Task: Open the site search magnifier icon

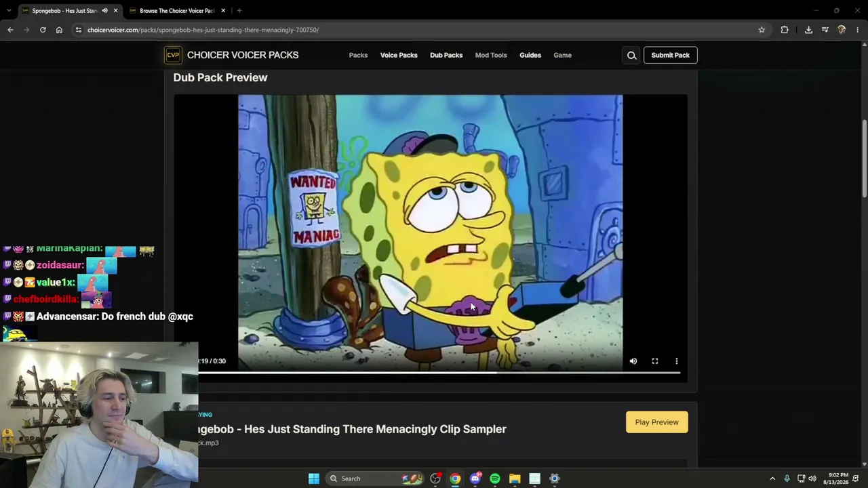Action: coord(631,56)
